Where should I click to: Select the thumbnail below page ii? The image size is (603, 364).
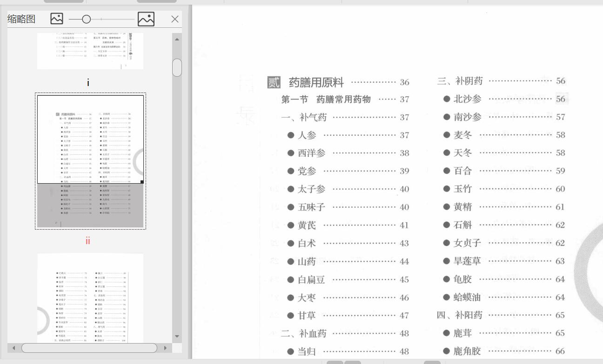(90, 298)
